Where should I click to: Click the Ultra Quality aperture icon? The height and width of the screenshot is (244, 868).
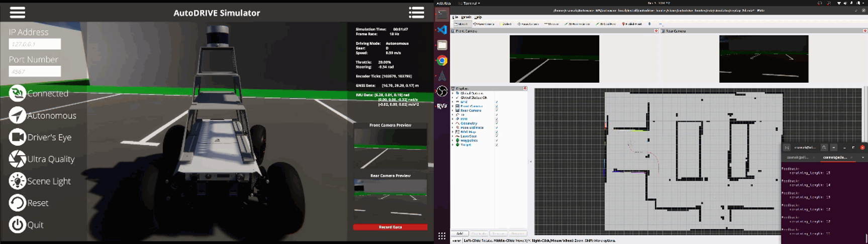pos(17,159)
